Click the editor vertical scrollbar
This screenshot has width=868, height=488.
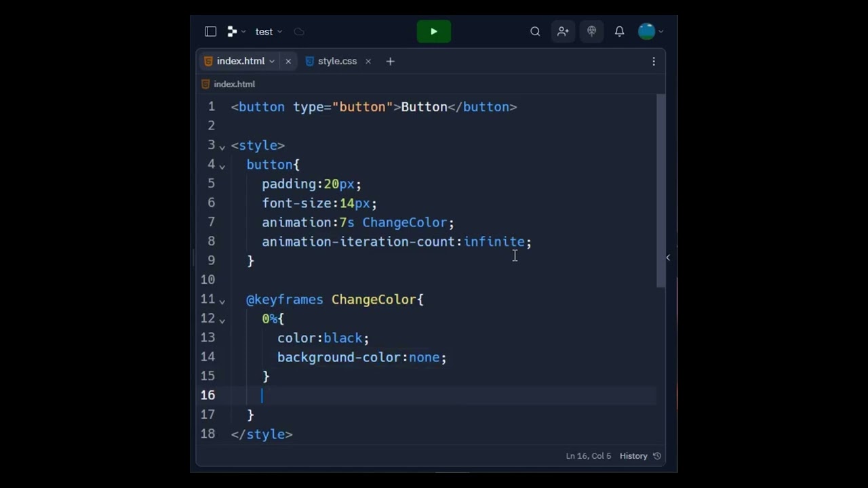pos(661,191)
